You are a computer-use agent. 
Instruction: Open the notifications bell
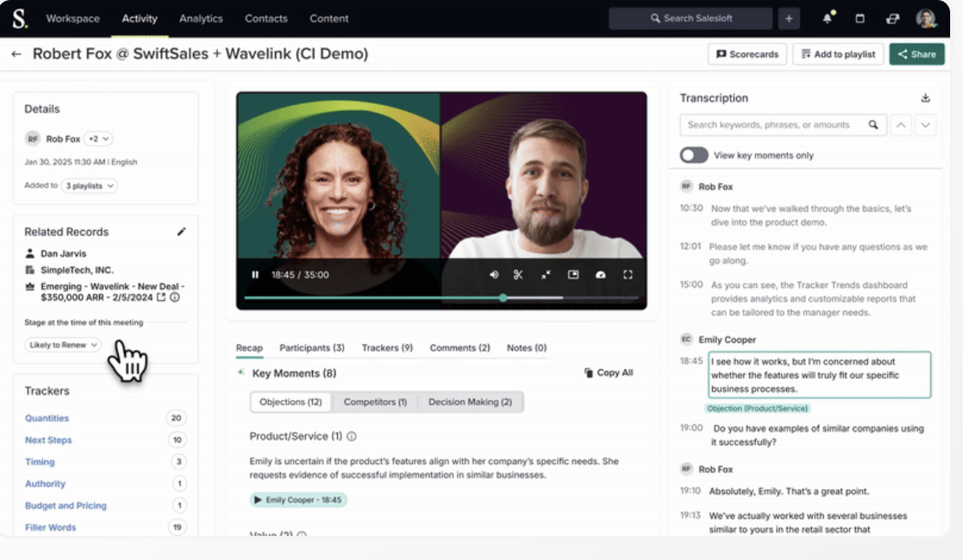click(828, 18)
